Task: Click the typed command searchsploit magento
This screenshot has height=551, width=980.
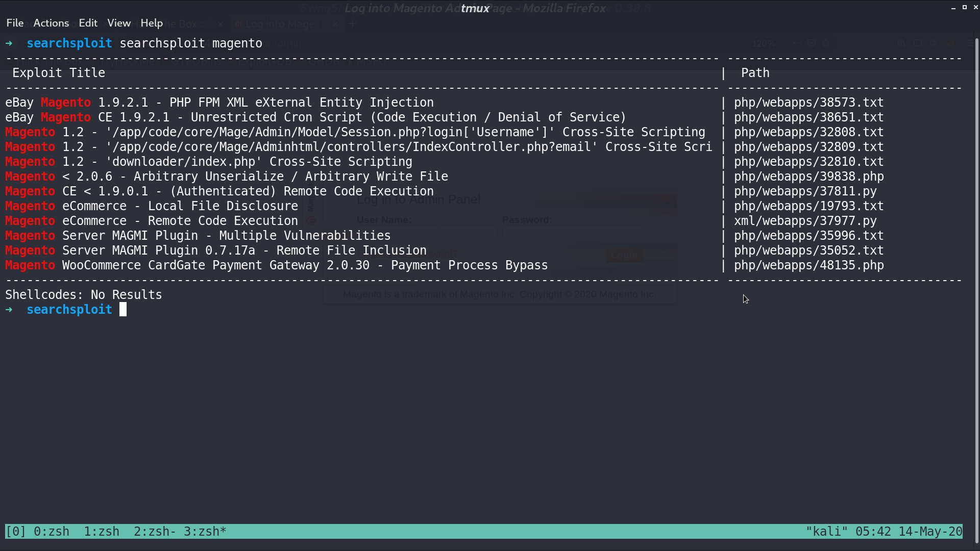Action: [x=191, y=43]
